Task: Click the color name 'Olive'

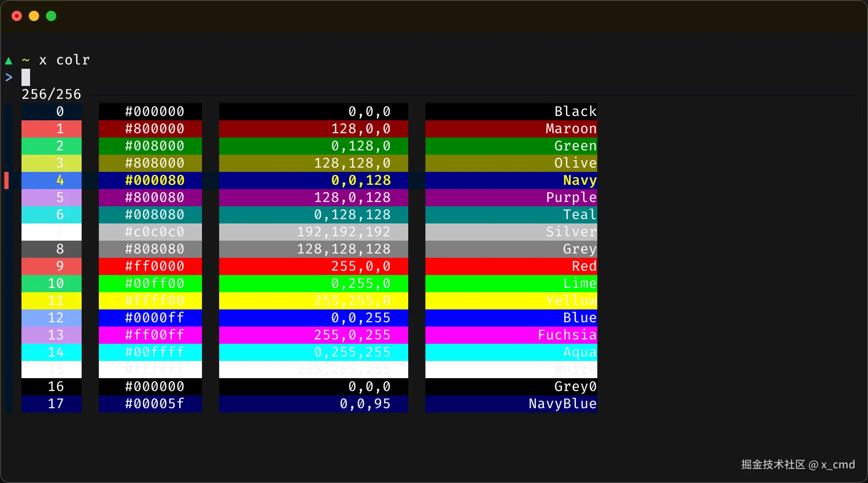Action: (x=576, y=163)
